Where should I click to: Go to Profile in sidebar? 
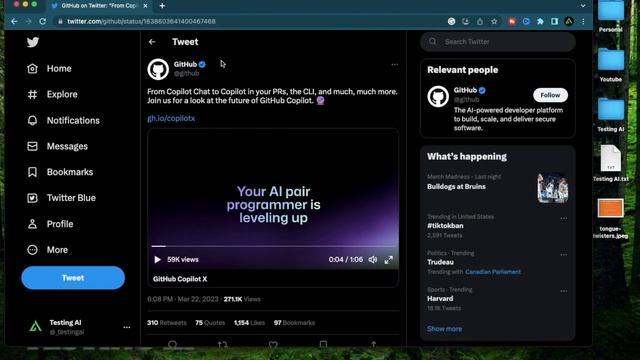[50, 224]
